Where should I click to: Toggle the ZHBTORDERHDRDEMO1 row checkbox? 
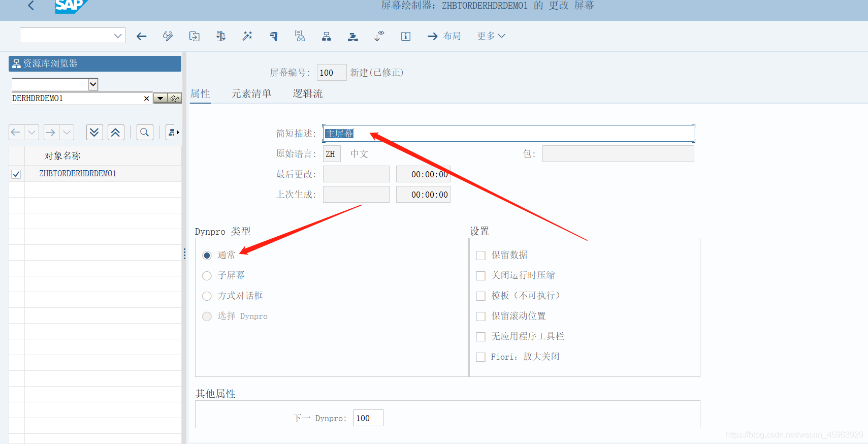16,174
